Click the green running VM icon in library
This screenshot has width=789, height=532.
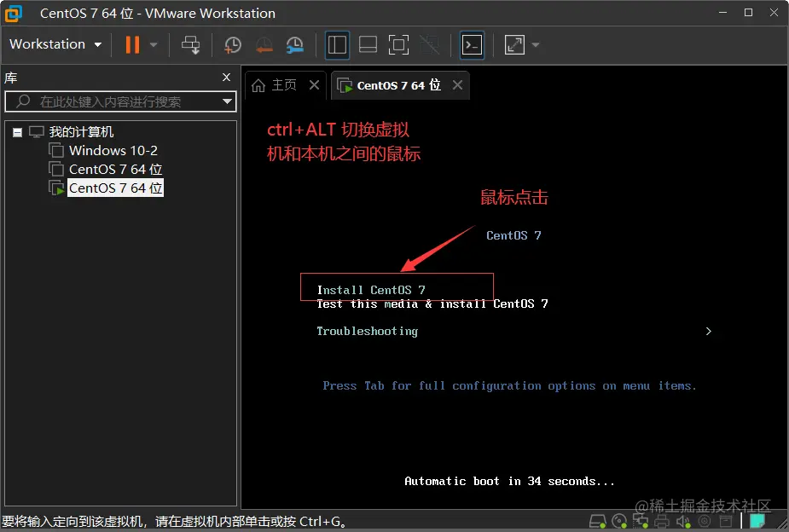click(x=57, y=188)
